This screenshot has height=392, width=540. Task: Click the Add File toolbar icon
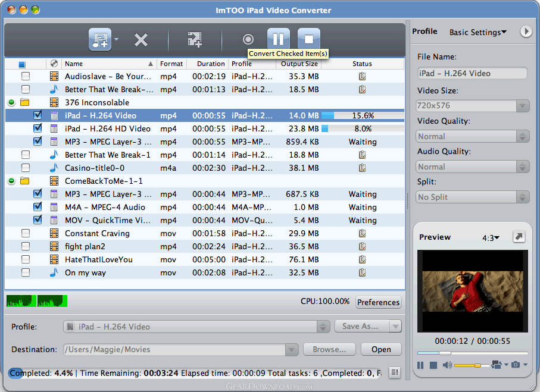point(100,39)
